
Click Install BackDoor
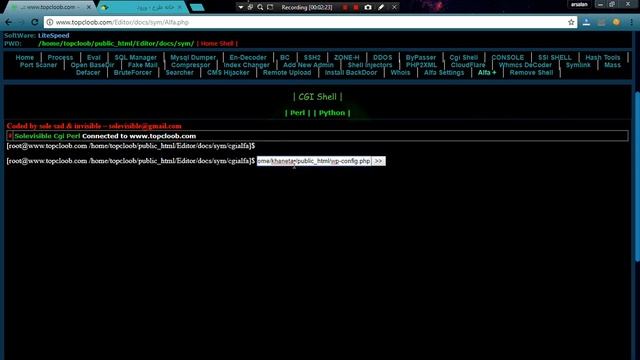click(x=351, y=73)
